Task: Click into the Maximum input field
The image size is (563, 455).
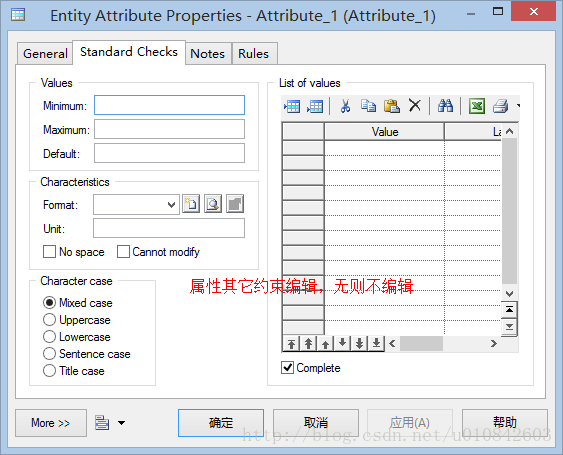Action: [169, 129]
